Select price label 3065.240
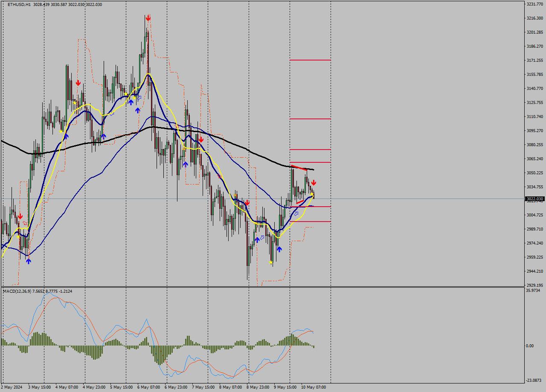Viewport: 546px width, 392px height. click(x=534, y=159)
